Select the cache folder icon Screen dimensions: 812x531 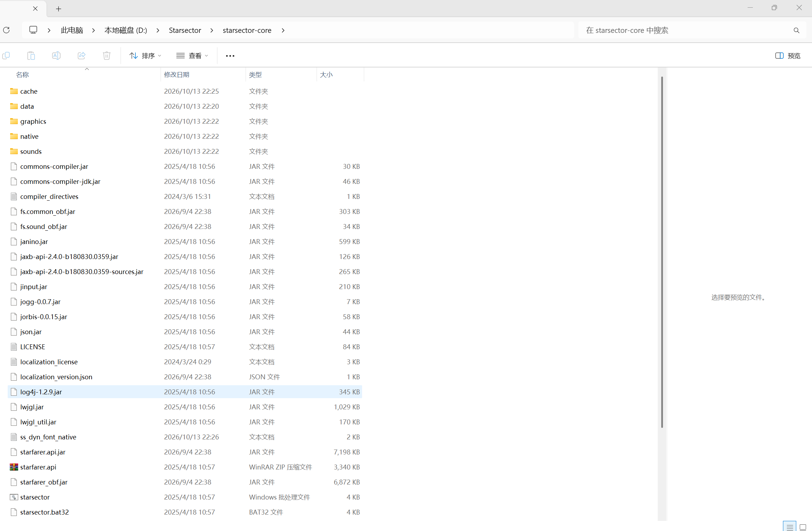click(14, 91)
